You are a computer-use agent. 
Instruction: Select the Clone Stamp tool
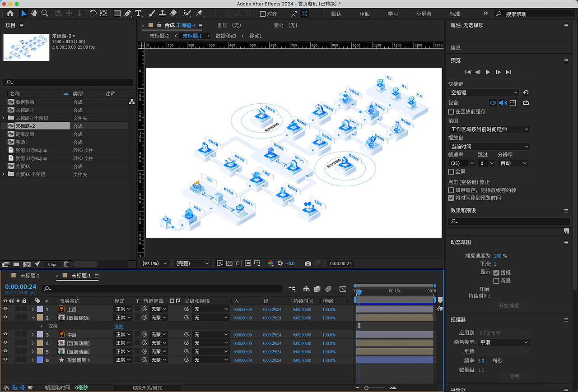(162, 14)
